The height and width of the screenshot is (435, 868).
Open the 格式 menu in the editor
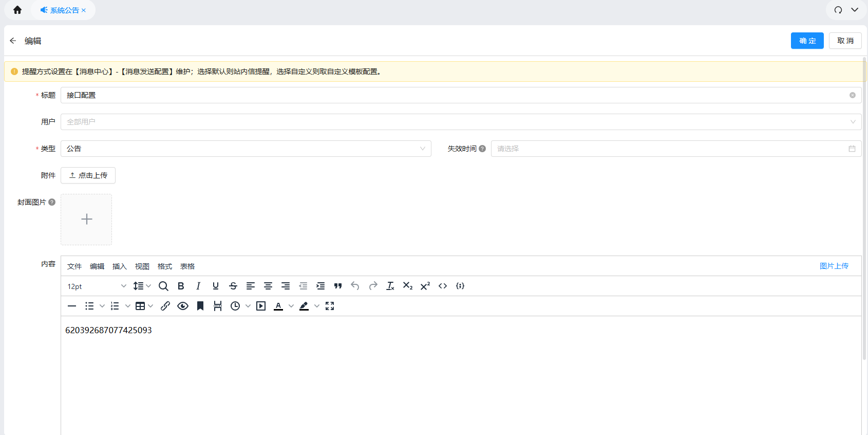pos(165,266)
